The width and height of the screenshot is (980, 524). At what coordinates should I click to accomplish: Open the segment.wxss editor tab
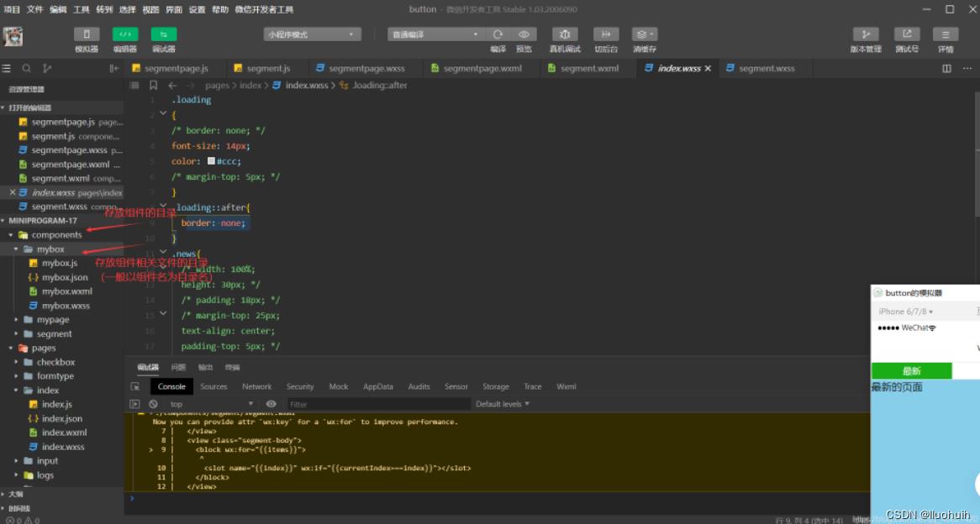click(766, 69)
